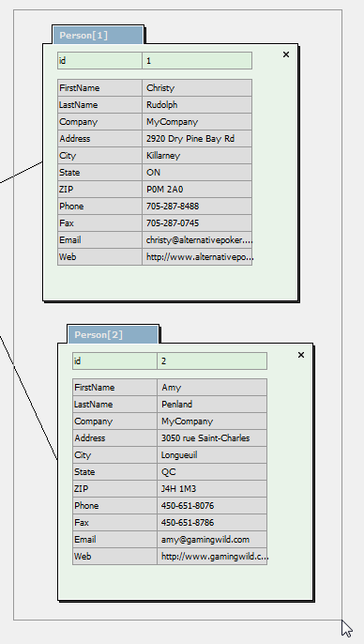Select FirstName value Amy
364x644 pixels.
pyautogui.click(x=212, y=388)
